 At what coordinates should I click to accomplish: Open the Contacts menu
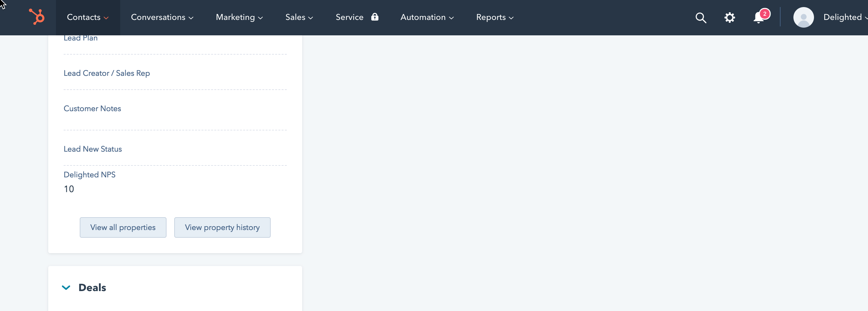tap(88, 17)
